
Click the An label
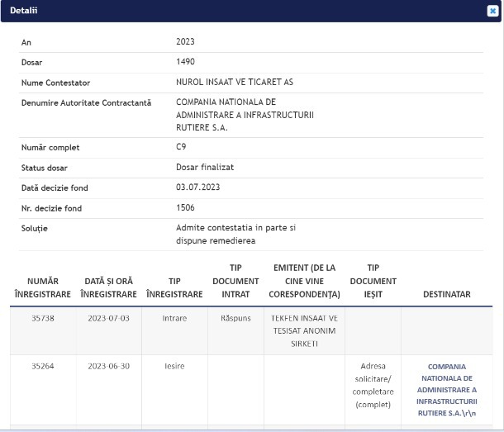pos(26,42)
